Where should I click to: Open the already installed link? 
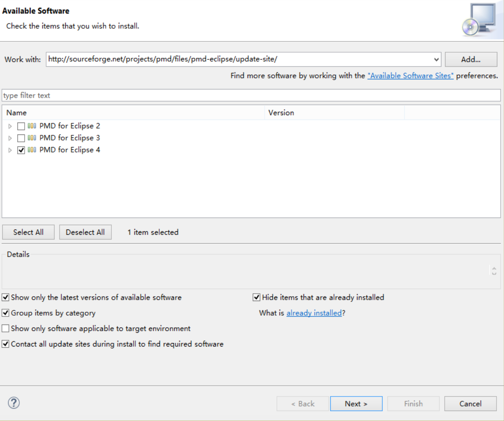click(x=314, y=313)
